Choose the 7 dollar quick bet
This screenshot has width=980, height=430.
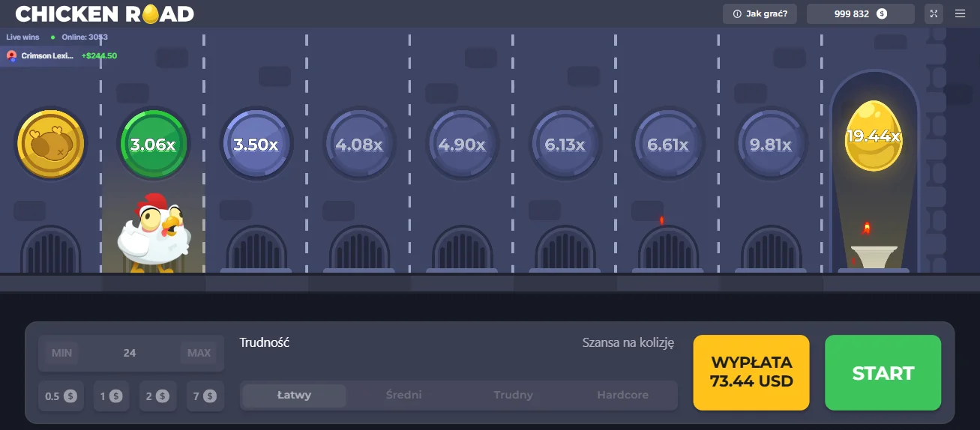(205, 396)
